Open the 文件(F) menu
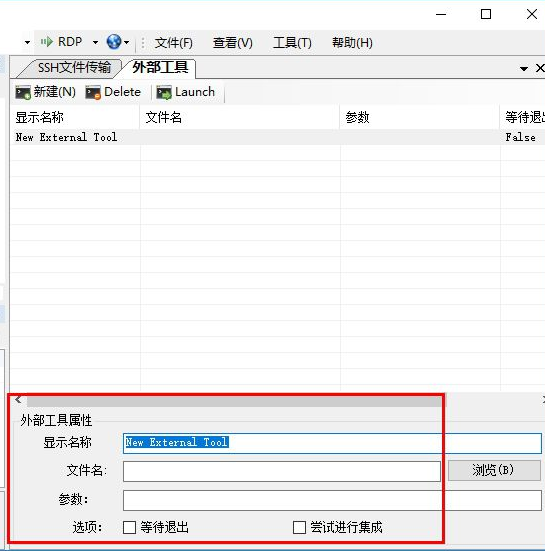545x552 pixels. click(x=174, y=43)
